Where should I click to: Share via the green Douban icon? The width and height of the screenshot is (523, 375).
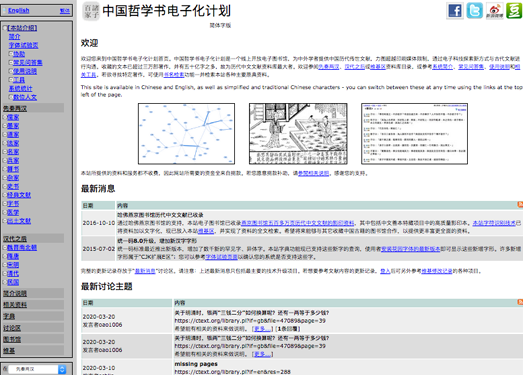click(514, 11)
